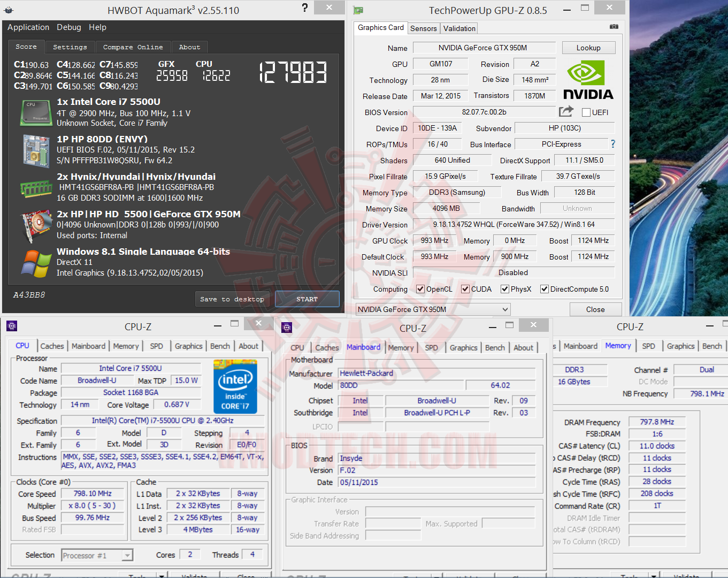
Task: Open the Bus Interface question mark help
Action: tap(613, 143)
